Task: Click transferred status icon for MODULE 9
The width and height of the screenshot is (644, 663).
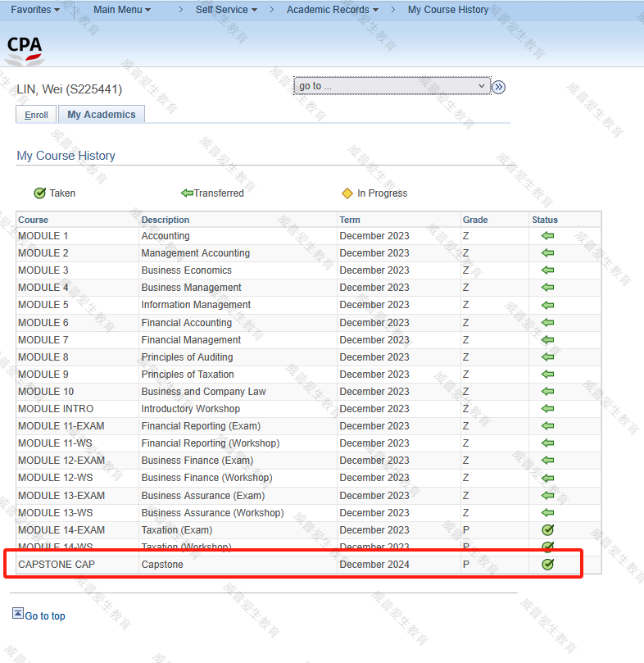Action: click(x=547, y=375)
